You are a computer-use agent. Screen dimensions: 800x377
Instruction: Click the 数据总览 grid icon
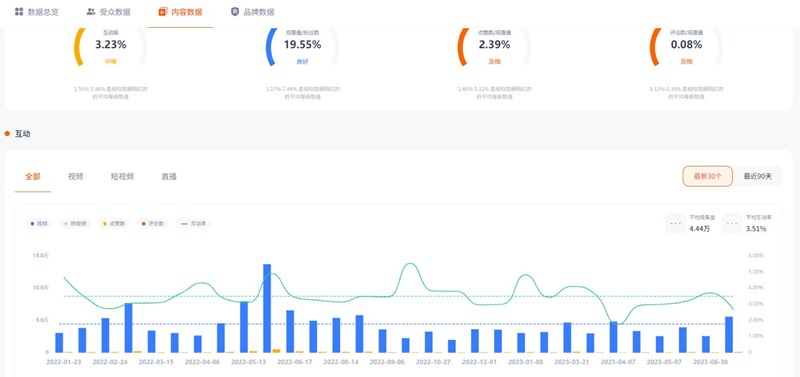tap(19, 12)
